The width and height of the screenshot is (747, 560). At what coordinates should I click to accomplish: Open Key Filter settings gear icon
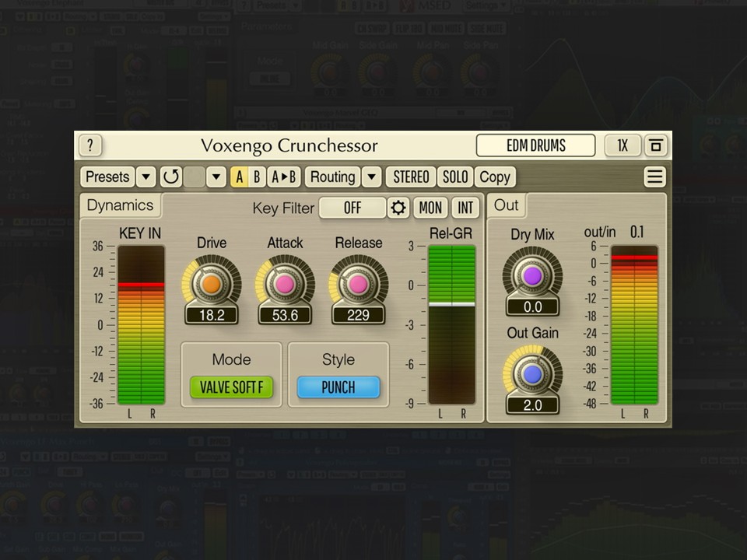coord(398,208)
